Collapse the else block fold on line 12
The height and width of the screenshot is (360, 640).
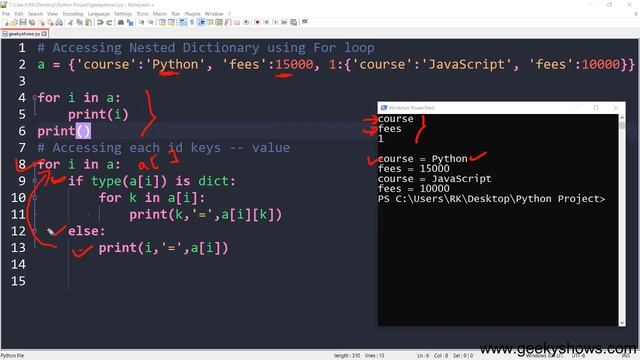point(35,231)
